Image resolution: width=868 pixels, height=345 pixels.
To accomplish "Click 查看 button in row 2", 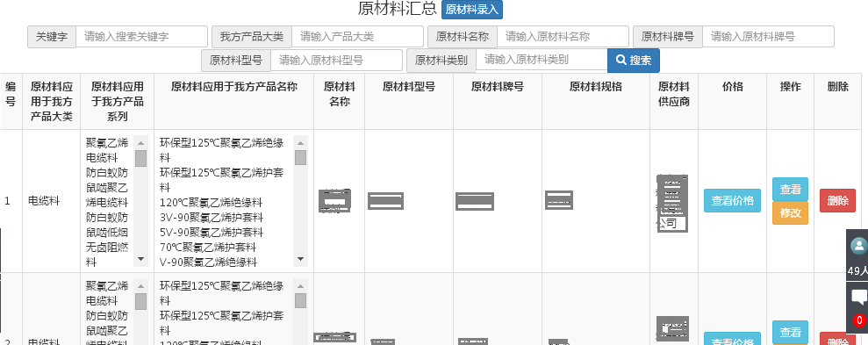I will click(791, 332).
